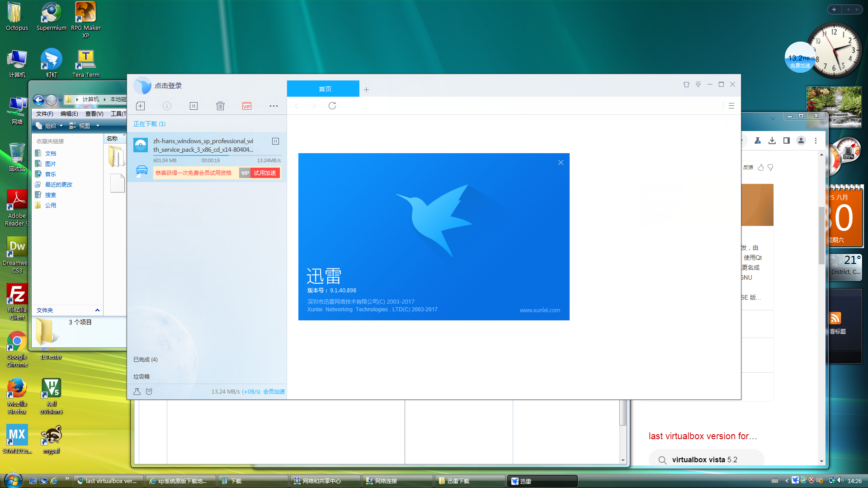Click the thumbs up feedback icon in Chrome

pos(761,167)
